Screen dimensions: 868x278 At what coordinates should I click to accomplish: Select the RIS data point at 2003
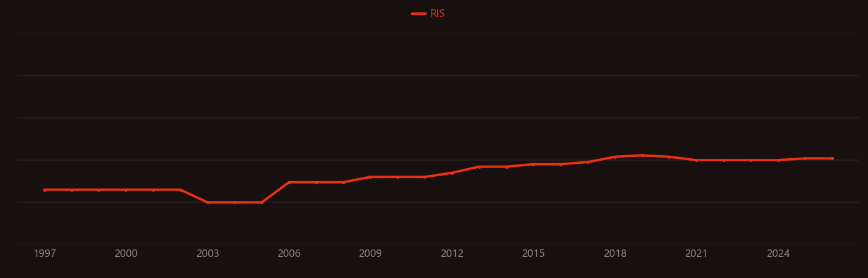[x=208, y=202]
